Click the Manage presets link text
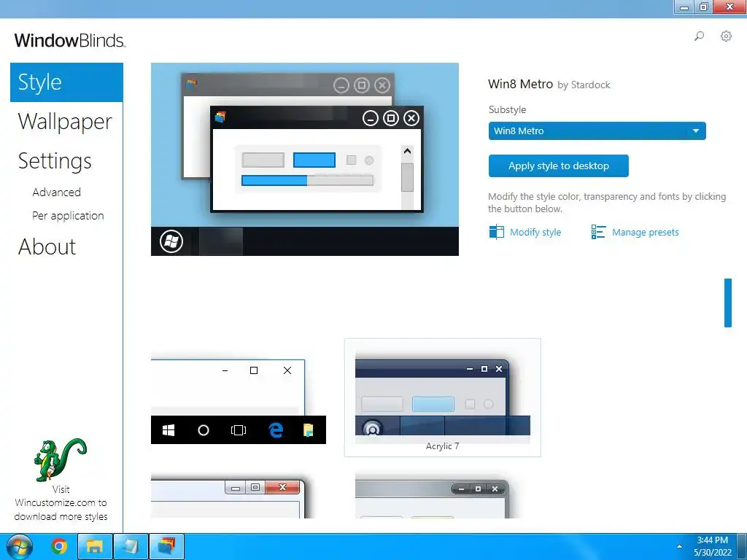This screenshot has height=560, width=747. click(x=646, y=233)
